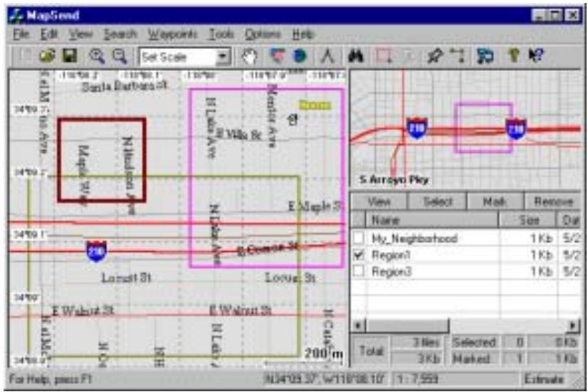Select the Region3 row name
Screen dimensions: 588x392
[x=392, y=271]
